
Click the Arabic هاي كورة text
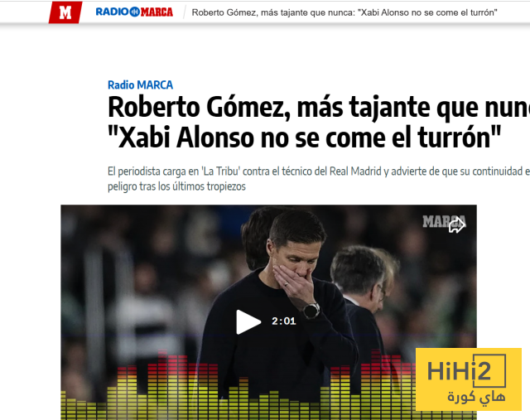(x=476, y=396)
